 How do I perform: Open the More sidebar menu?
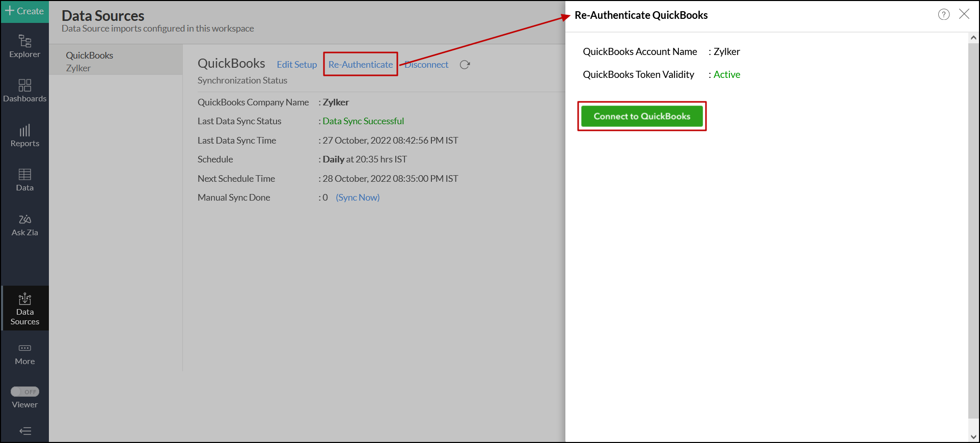click(24, 354)
